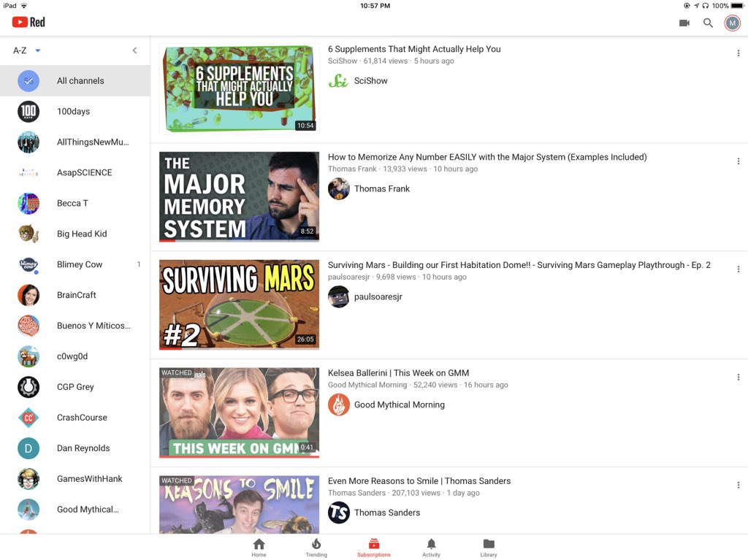
Task: Tap '61,814 views · 5 hours ago' text
Action: (409, 61)
